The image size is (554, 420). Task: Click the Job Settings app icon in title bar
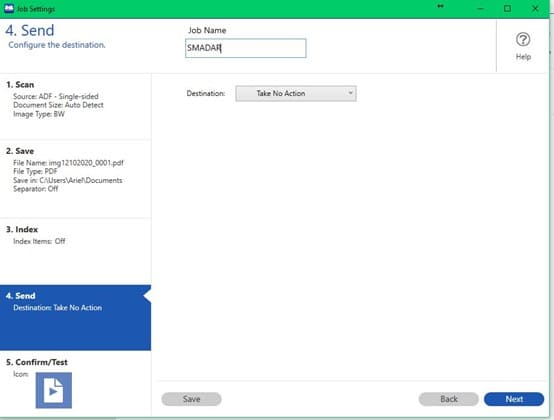(9, 8)
